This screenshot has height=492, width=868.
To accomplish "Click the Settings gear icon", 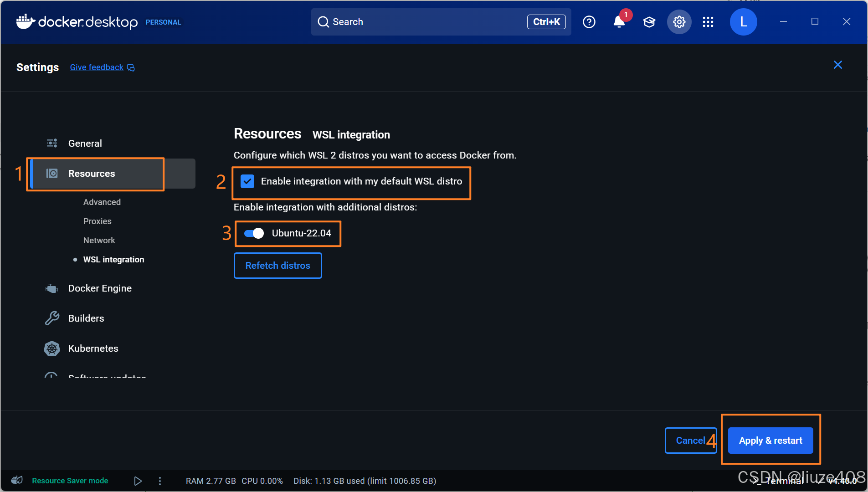I will click(x=679, y=22).
